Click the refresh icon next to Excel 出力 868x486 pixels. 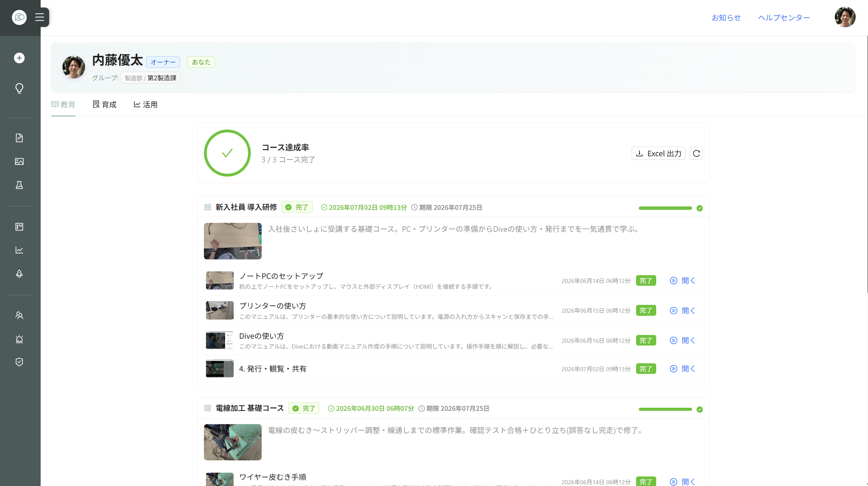tap(696, 153)
